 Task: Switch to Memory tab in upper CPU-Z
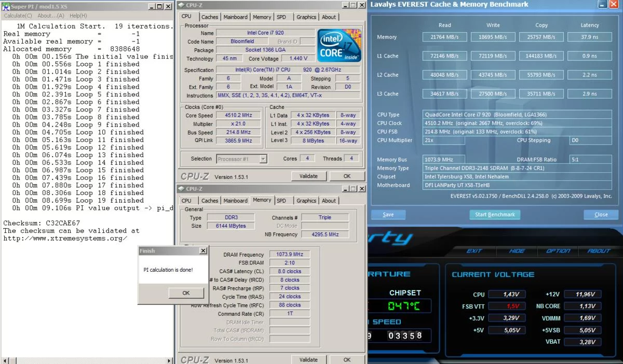[262, 17]
